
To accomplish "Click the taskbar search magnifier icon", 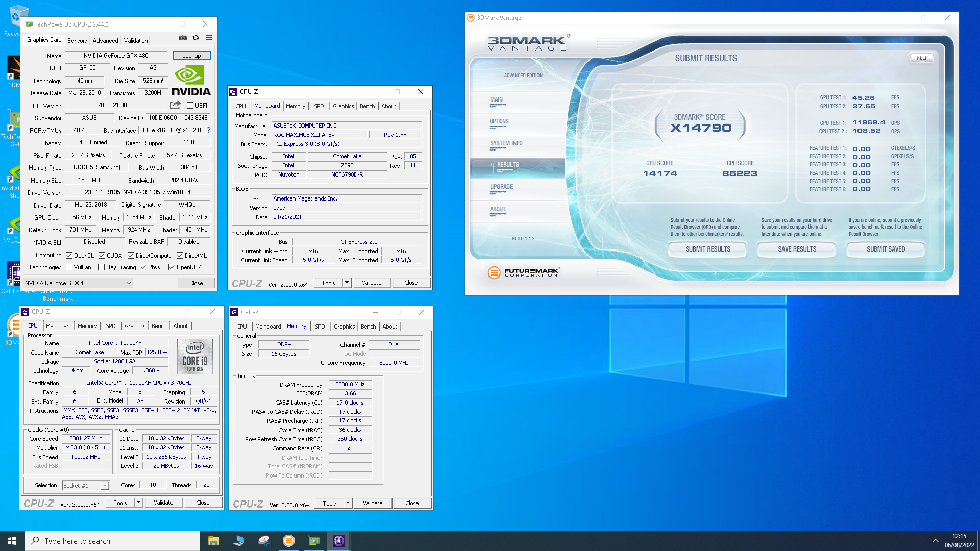I will (35, 541).
